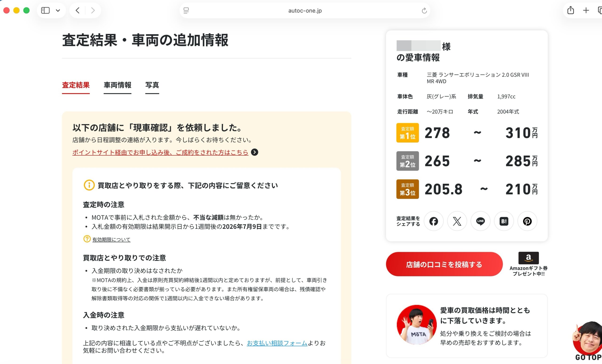Click the 愛車の買取価格は時間とともに下落 heading
Viewport: 602px width, 364px height.
pyautogui.click(x=485, y=315)
